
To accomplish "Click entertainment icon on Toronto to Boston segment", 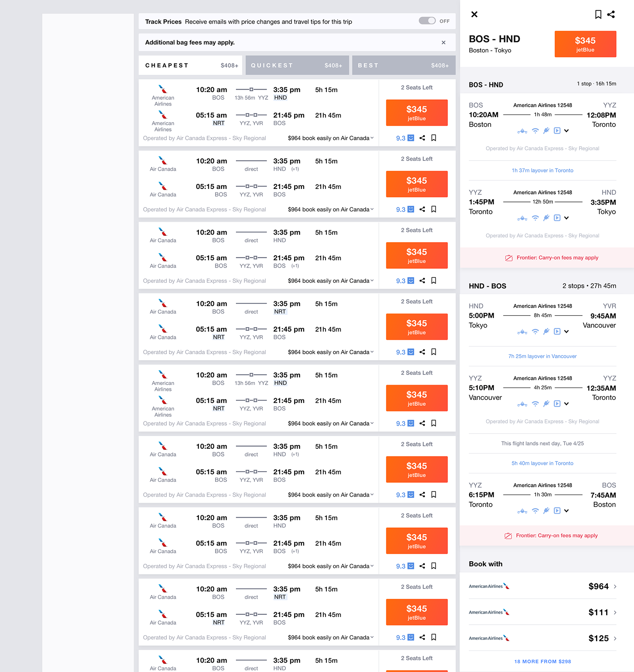I will click(x=557, y=511).
